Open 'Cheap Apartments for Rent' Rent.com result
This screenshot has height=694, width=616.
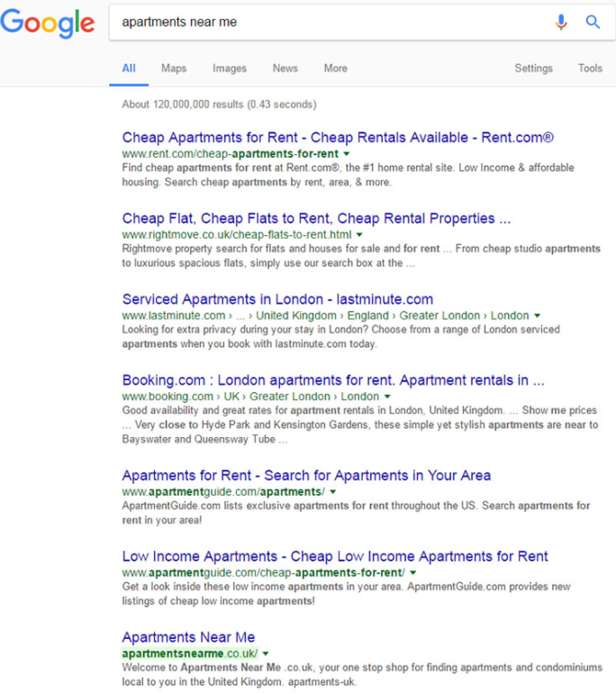coord(338,137)
